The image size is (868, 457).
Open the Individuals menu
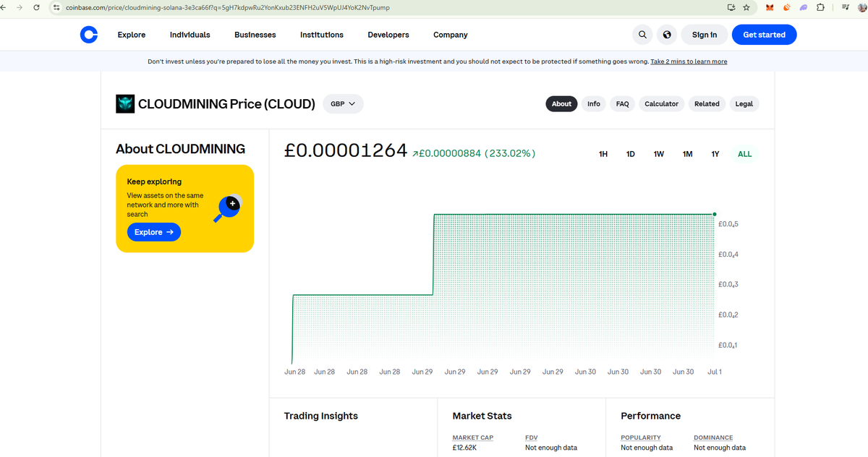tap(190, 35)
